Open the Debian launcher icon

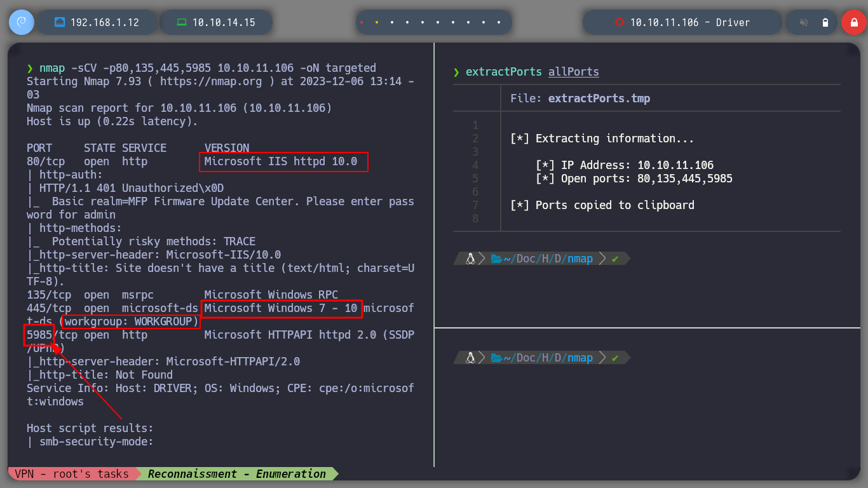21,22
